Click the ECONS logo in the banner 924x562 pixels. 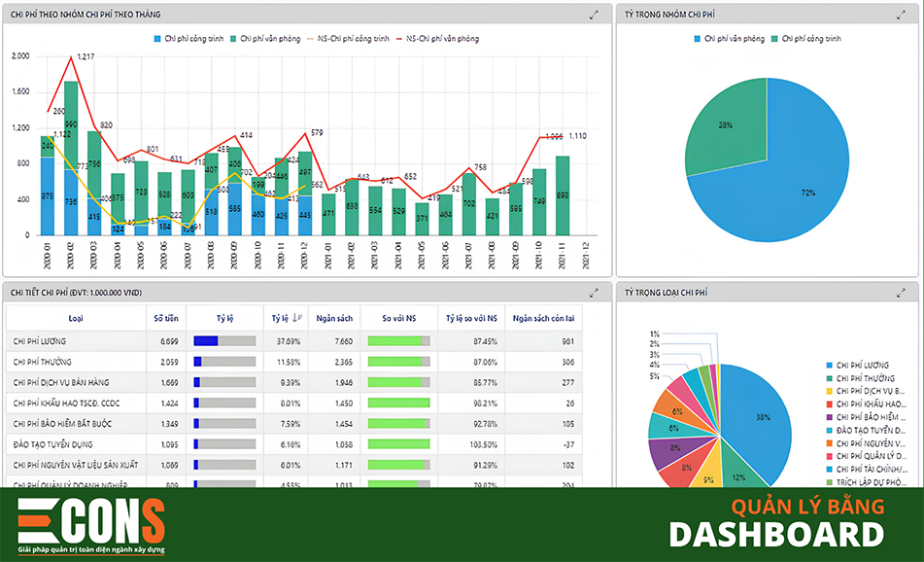click(x=91, y=525)
